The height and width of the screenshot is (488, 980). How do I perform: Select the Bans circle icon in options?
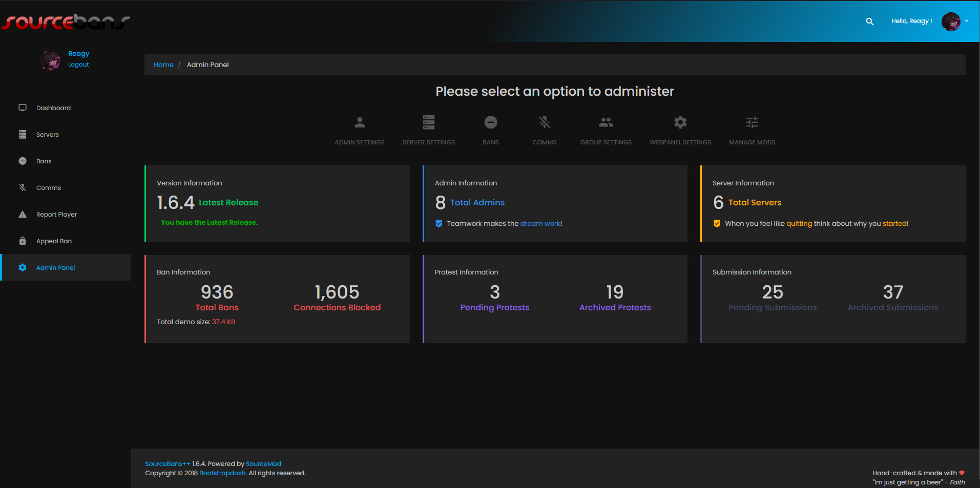coord(490,122)
